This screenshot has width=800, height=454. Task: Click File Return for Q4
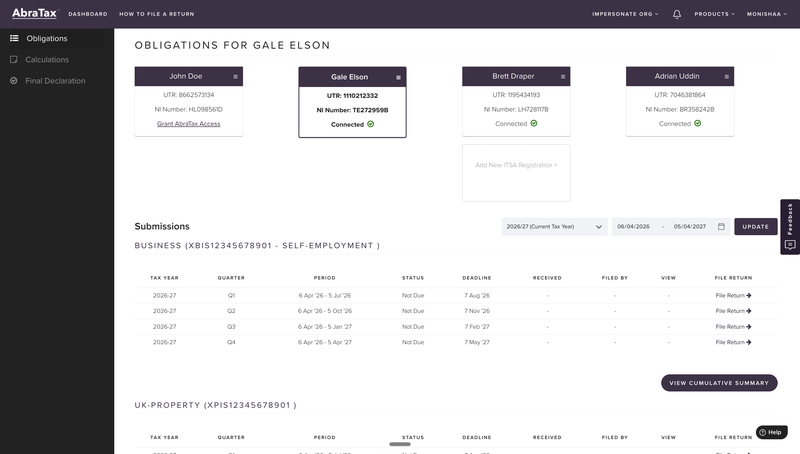coord(733,342)
